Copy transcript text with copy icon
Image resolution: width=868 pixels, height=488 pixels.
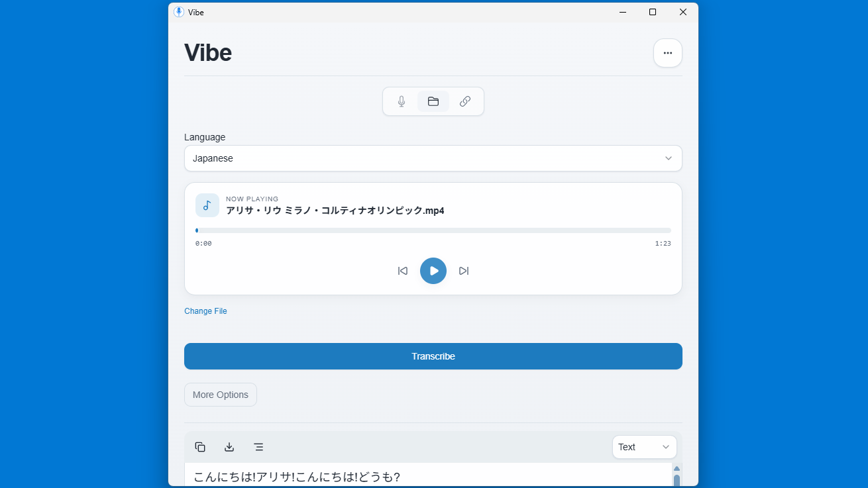click(200, 447)
